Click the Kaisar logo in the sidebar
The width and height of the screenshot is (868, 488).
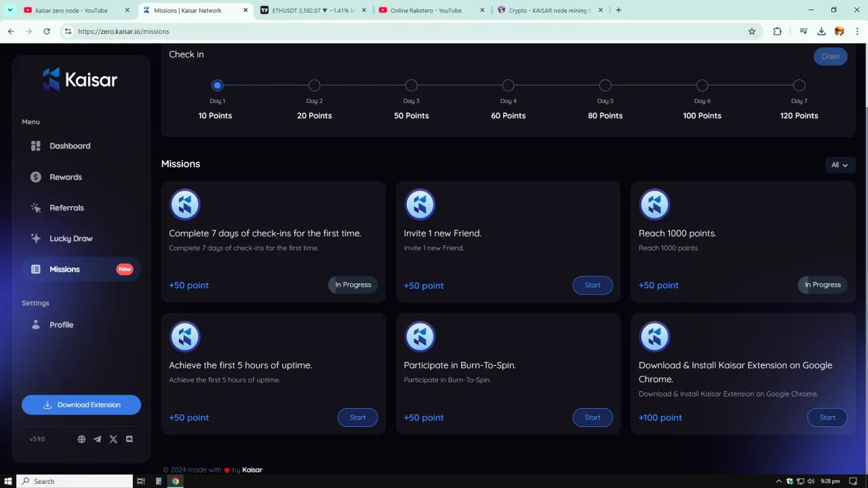(80, 79)
